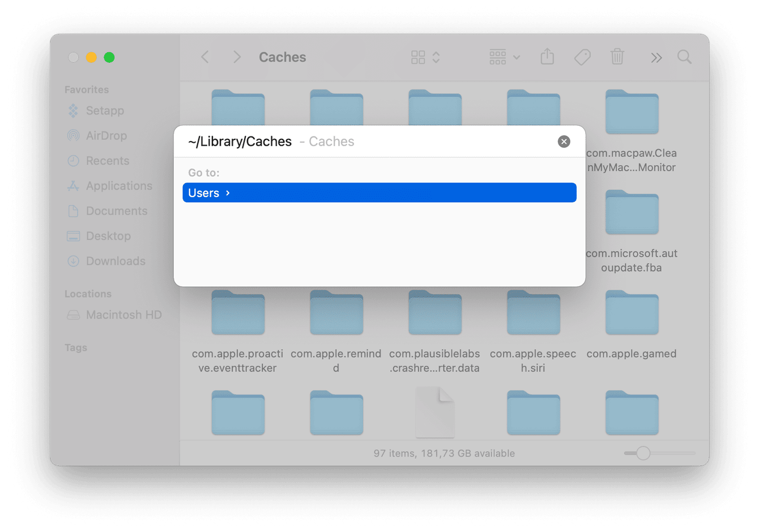
Task: Dismiss the path dialog with the X
Action: coord(564,142)
